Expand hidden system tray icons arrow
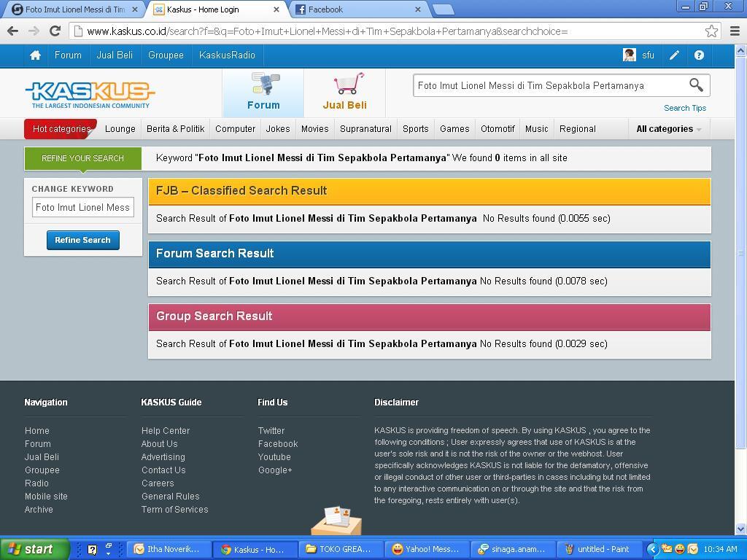 (652, 550)
